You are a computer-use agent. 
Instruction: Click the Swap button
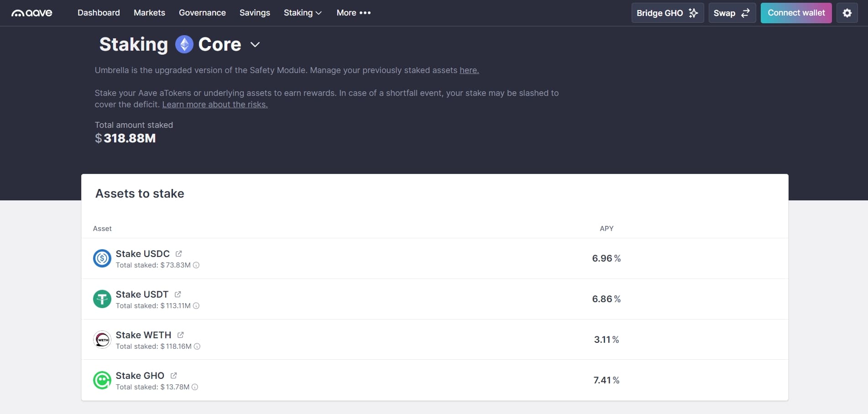pos(732,13)
